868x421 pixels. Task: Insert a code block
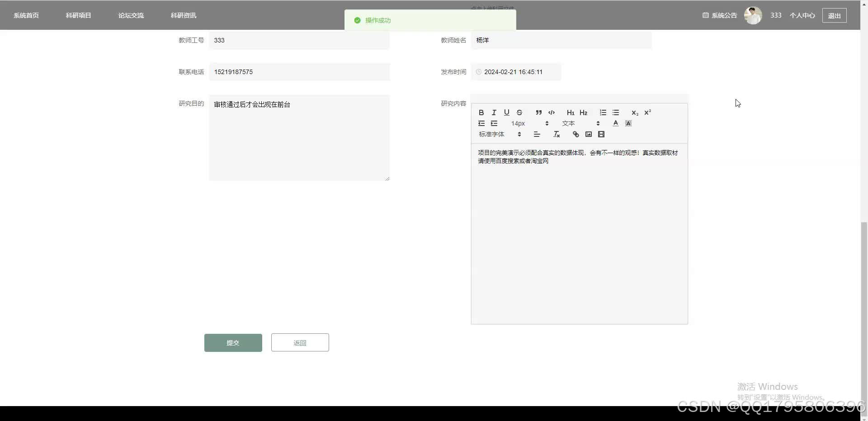pos(552,112)
